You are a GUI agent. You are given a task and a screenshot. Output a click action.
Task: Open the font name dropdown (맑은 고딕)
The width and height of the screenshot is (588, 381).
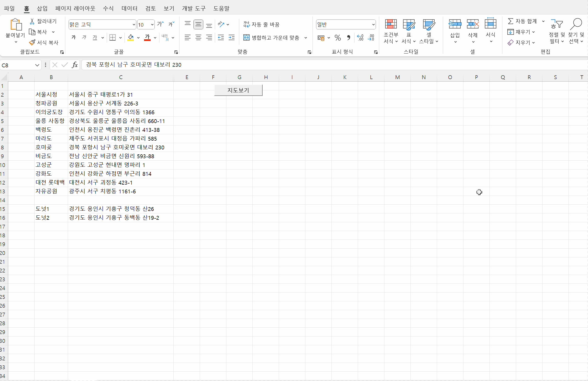pos(134,25)
